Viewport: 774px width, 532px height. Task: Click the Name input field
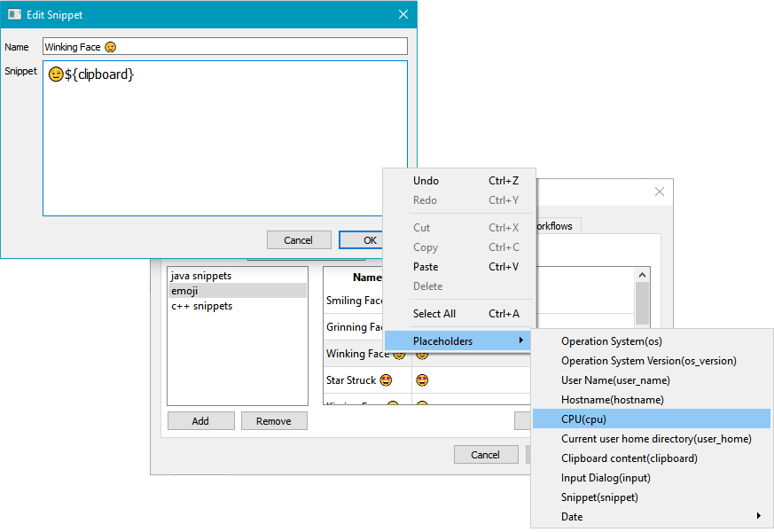click(x=225, y=46)
